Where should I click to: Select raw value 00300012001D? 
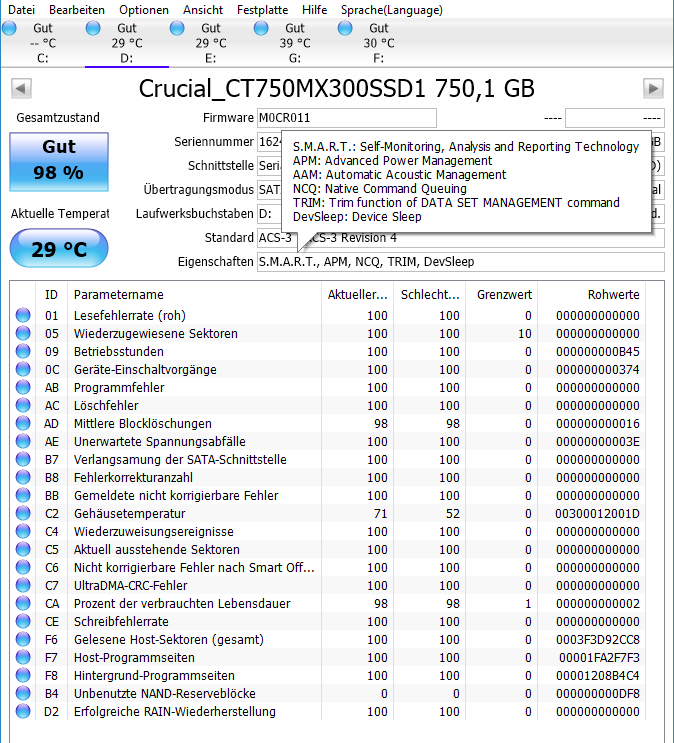597,514
